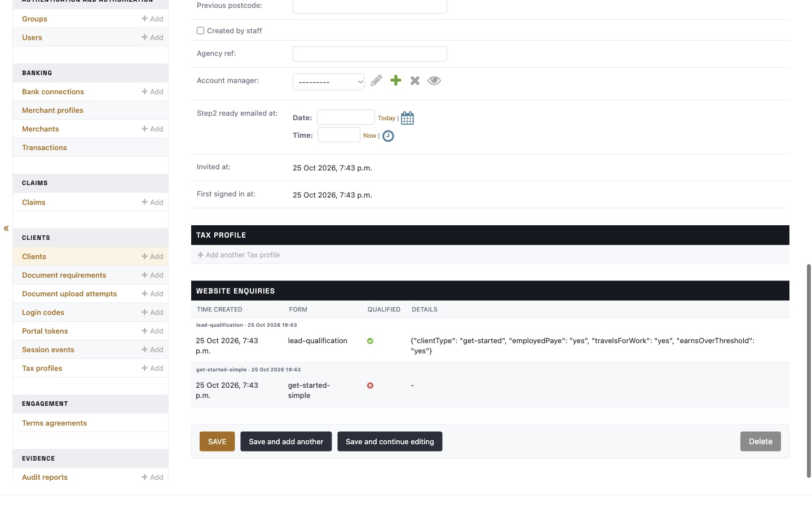Open the calendar date picker icon
This screenshot has width=812, height=508.
pyautogui.click(x=407, y=118)
